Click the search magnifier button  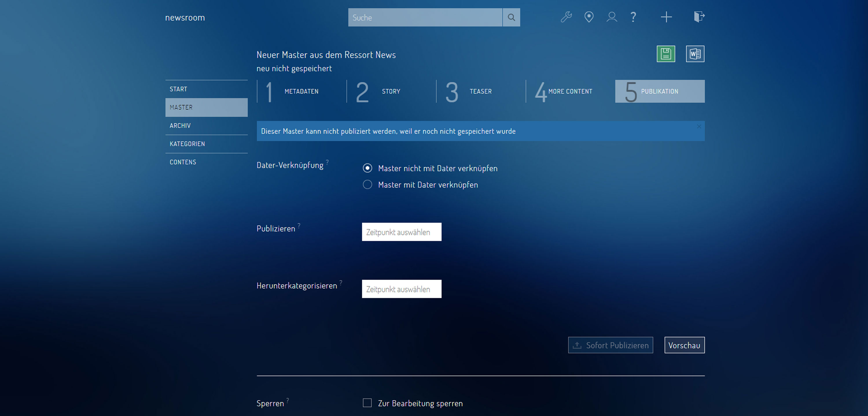[x=511, y=18]
